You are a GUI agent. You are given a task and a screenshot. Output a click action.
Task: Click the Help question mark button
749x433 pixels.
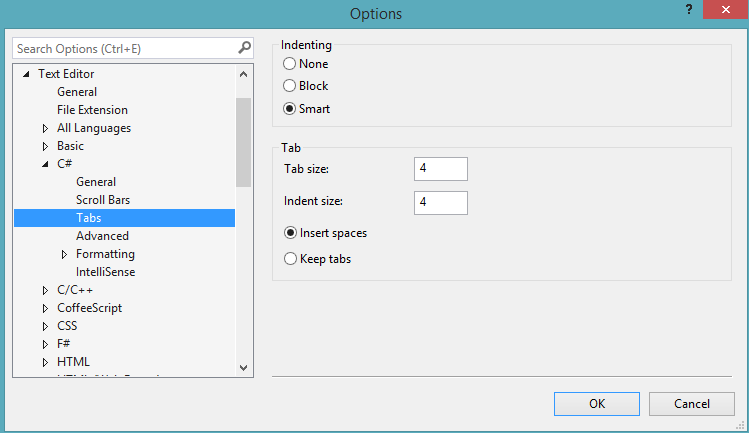coord(688,9)
